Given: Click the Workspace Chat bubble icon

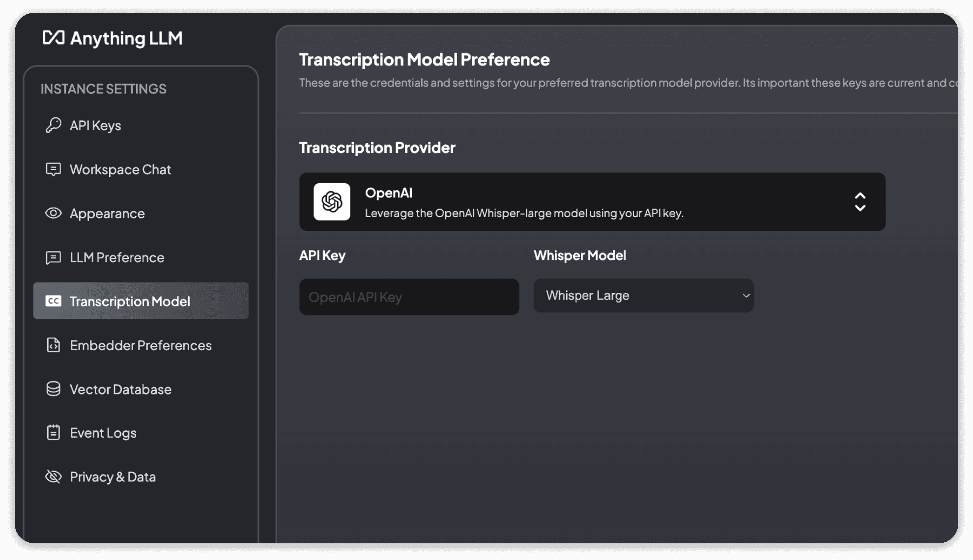Looking at the screenshot, I should click(54, 169).
